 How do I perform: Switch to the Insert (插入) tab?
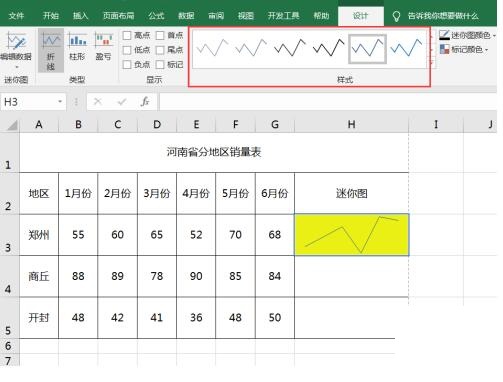[81, 16]
